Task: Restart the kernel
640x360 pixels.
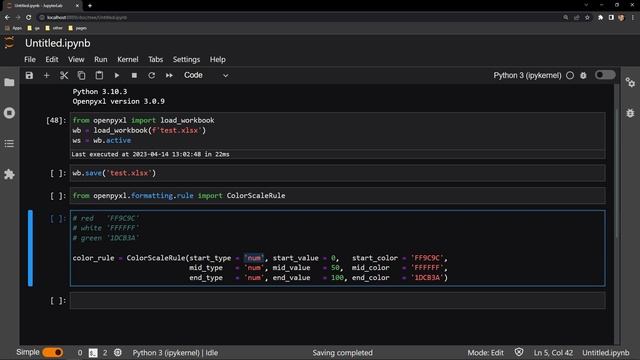Action: 151,76
